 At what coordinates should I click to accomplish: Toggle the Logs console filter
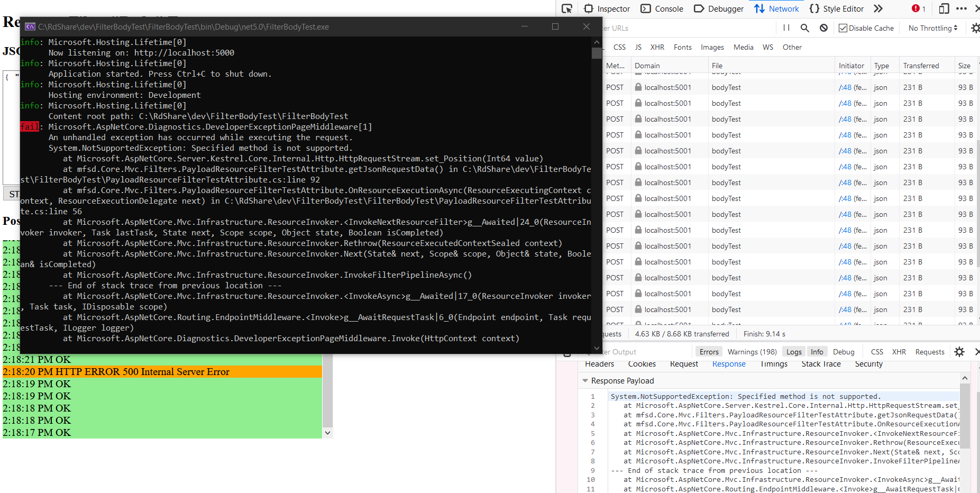point(793,351)
